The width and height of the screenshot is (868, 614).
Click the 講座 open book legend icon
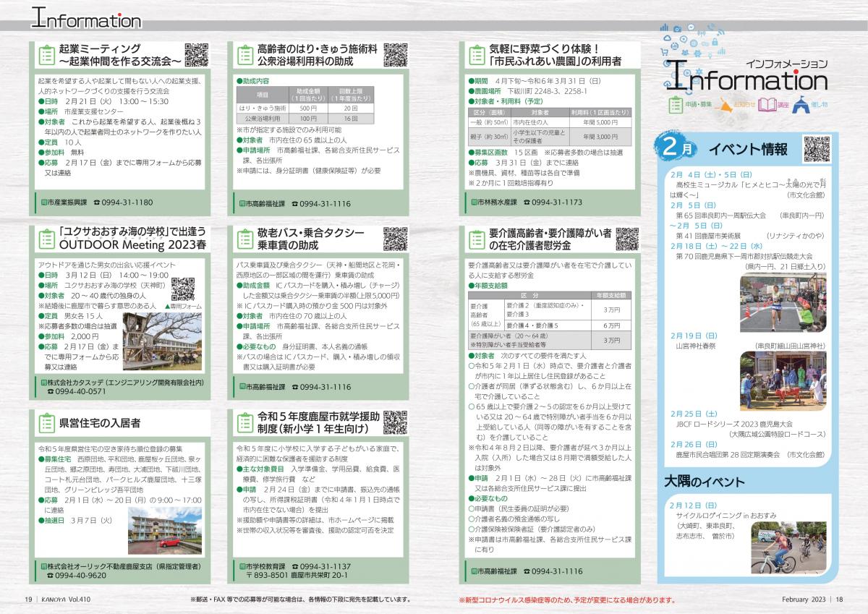coord(766,104)
